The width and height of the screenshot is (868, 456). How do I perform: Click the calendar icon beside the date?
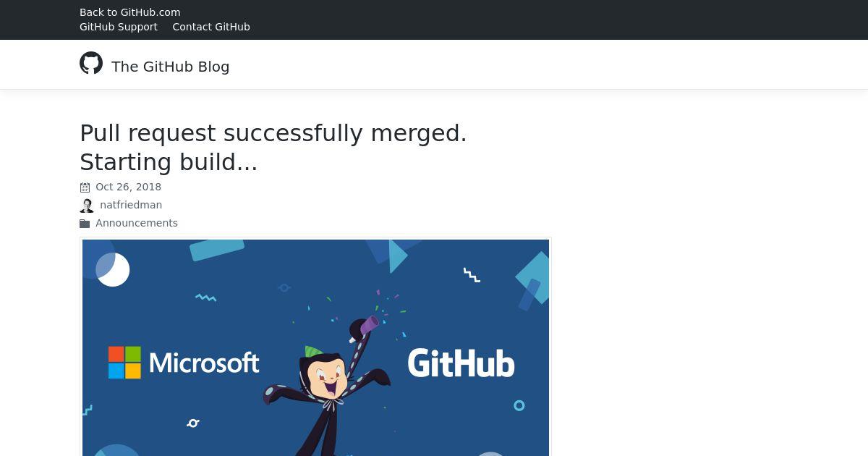(85, 187)
